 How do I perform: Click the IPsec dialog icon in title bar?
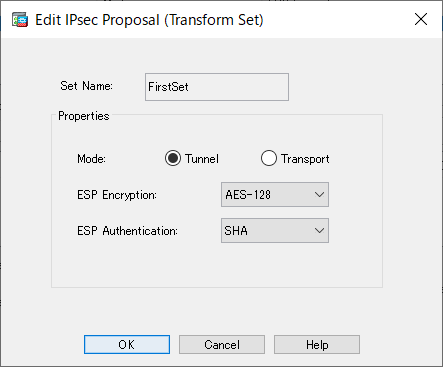tap(20, 20)
